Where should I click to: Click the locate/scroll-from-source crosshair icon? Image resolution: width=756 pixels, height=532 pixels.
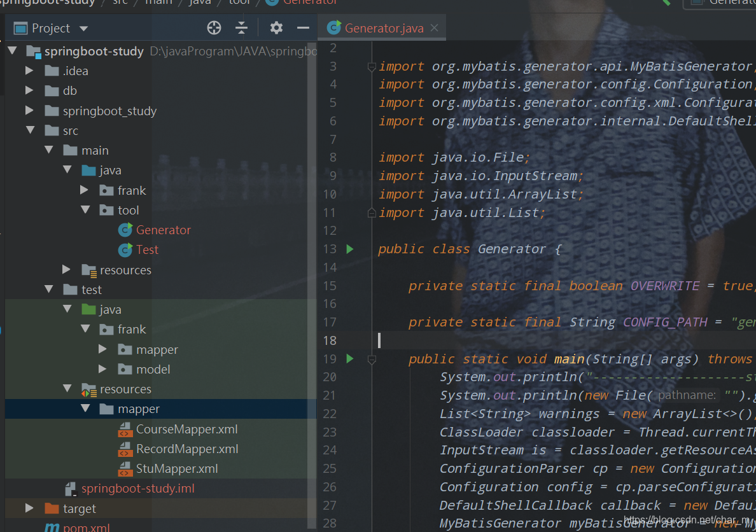tap(214, 28)
